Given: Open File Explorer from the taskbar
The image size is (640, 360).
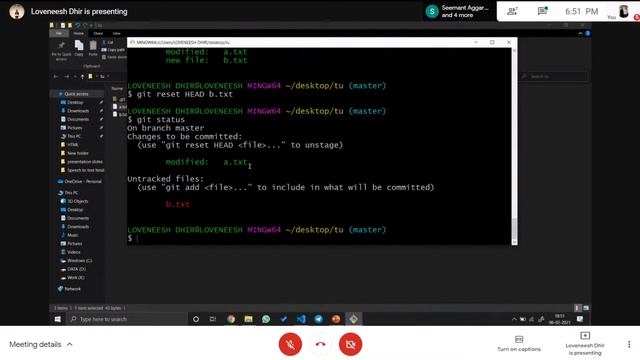Looking at the screenshot, I should point(248,319).
